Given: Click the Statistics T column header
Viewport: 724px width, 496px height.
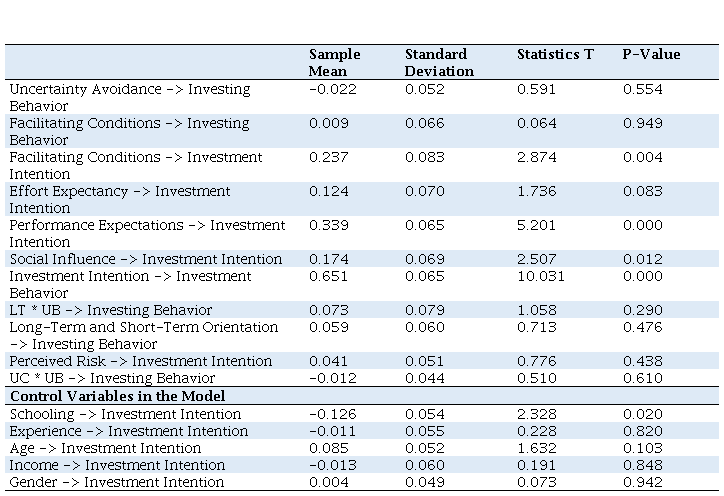Looking at the screenshot, I should click(x=554, y=54).
